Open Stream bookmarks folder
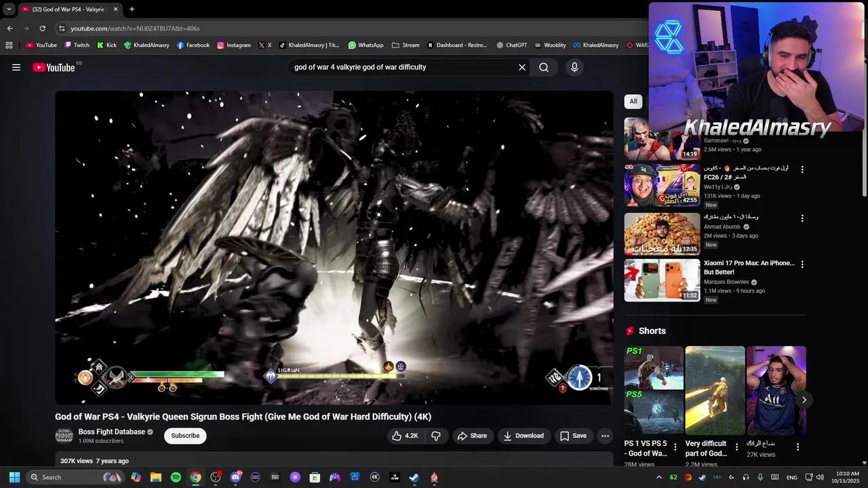868x488 pixels. point(406,45)
